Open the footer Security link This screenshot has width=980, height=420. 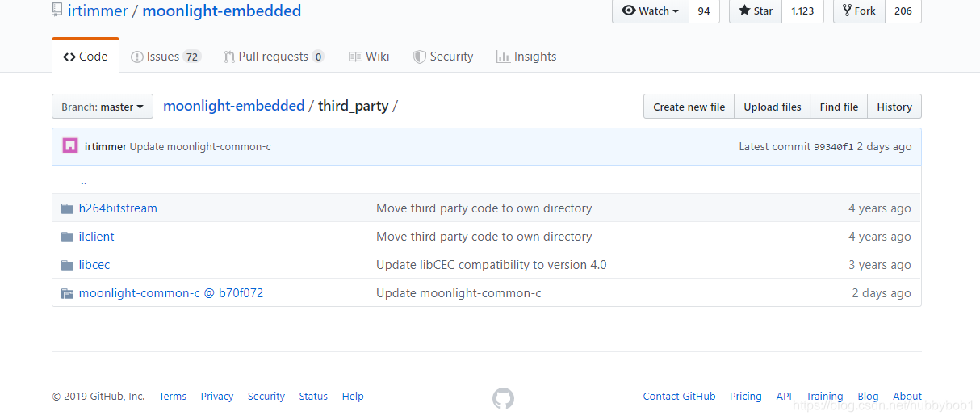click(266, 397)
